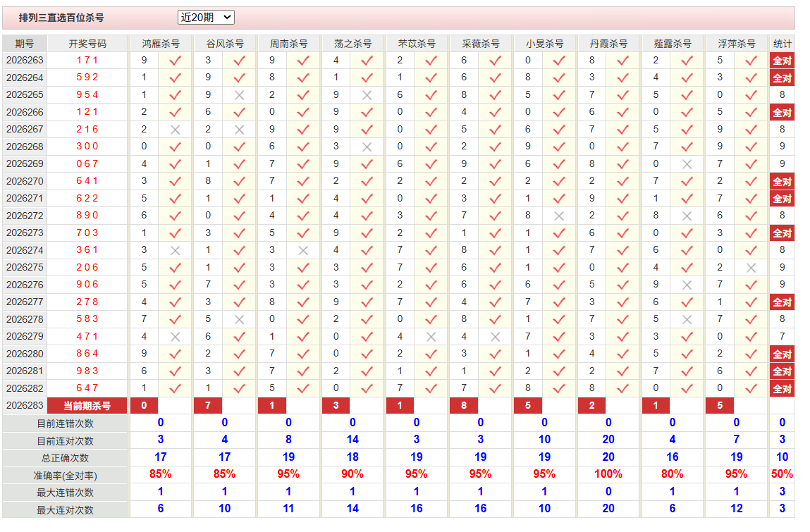Click the 当前期杀号 red label
Image resolution: width=810 pixels, height=532 pixels.
[87, 406]
